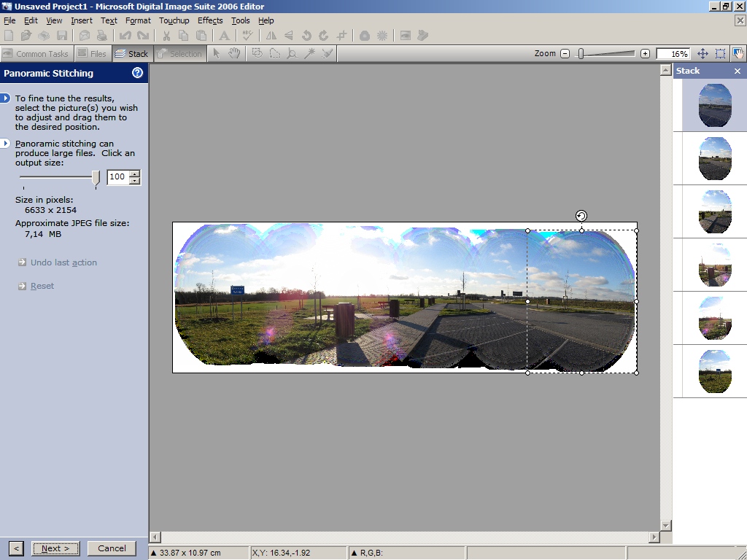Image resolution: width=747 pixels, height=560 pixels.
Task: Click the Paste clipboard icon
Action: click(x=201, y=36)
